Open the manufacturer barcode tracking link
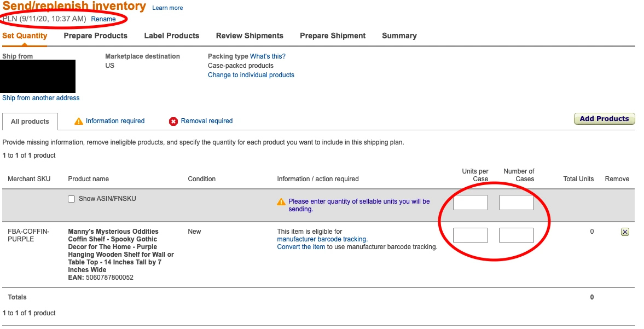Viewport: 644px width, 329px height. tap(322, 239)
